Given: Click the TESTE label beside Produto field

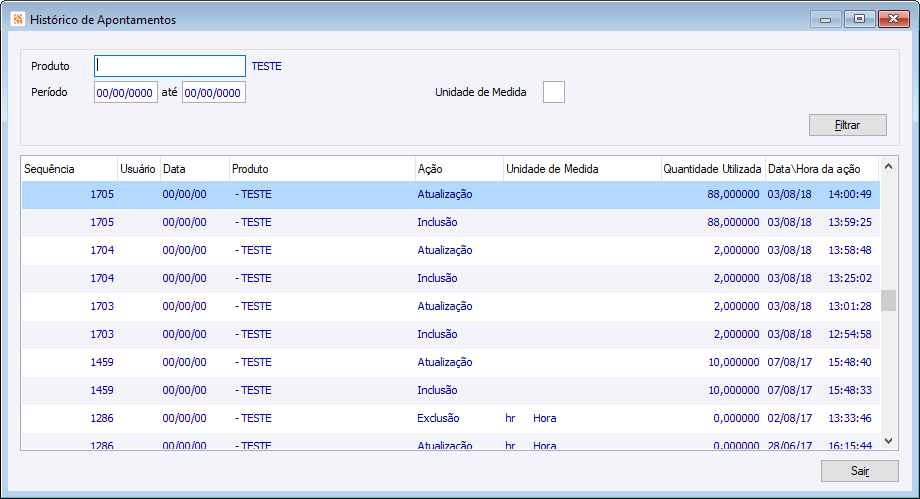Looking at the screenshot, I should (266, 66).
